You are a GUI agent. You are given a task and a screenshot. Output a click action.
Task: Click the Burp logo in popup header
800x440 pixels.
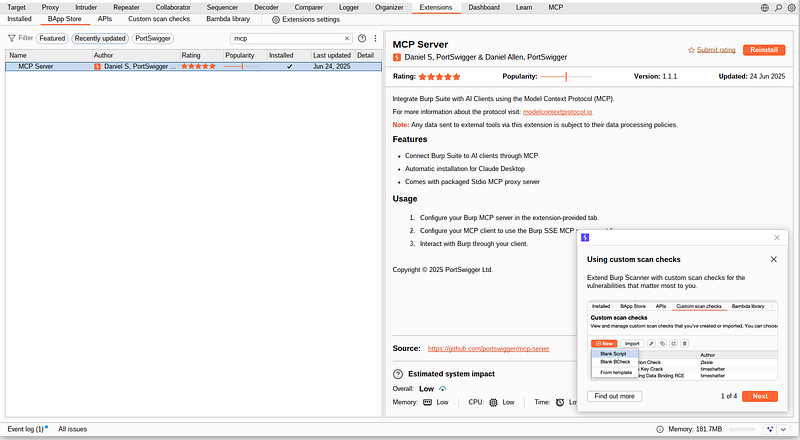(x=585, y=237)
